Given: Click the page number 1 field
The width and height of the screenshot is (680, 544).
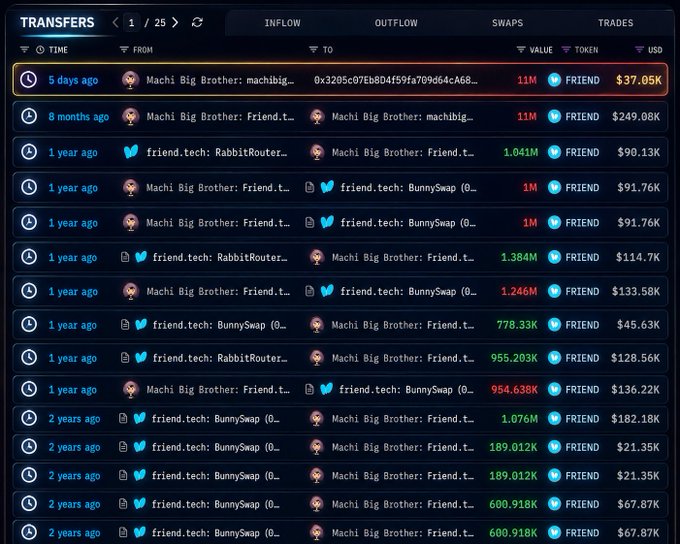Looking at the screenshot, I should 131,23.
